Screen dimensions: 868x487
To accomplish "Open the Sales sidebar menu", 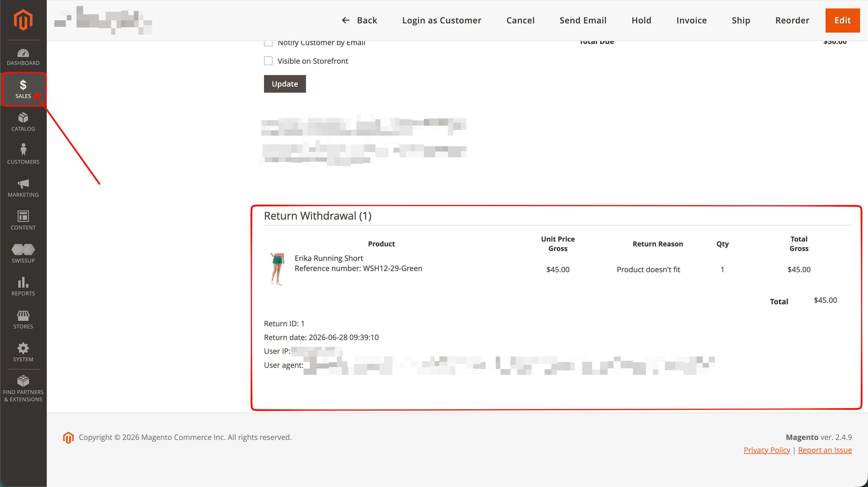I will 23,89.
